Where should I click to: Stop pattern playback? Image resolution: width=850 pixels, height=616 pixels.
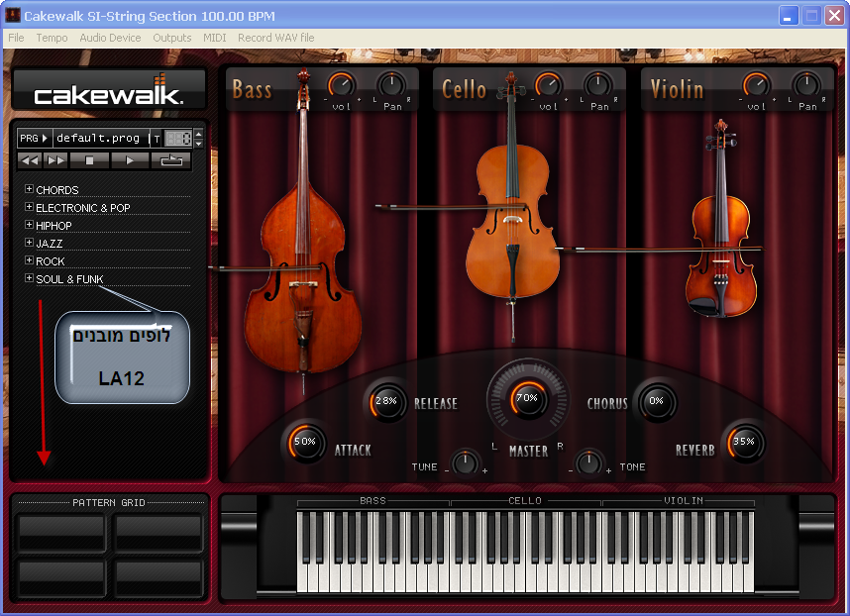click(x=89, y=160)
